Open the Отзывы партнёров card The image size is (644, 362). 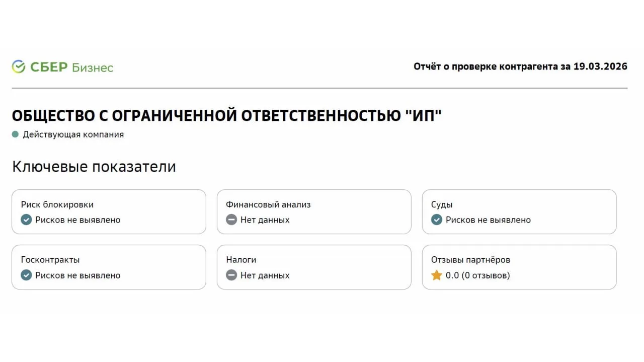coord(519,267)
